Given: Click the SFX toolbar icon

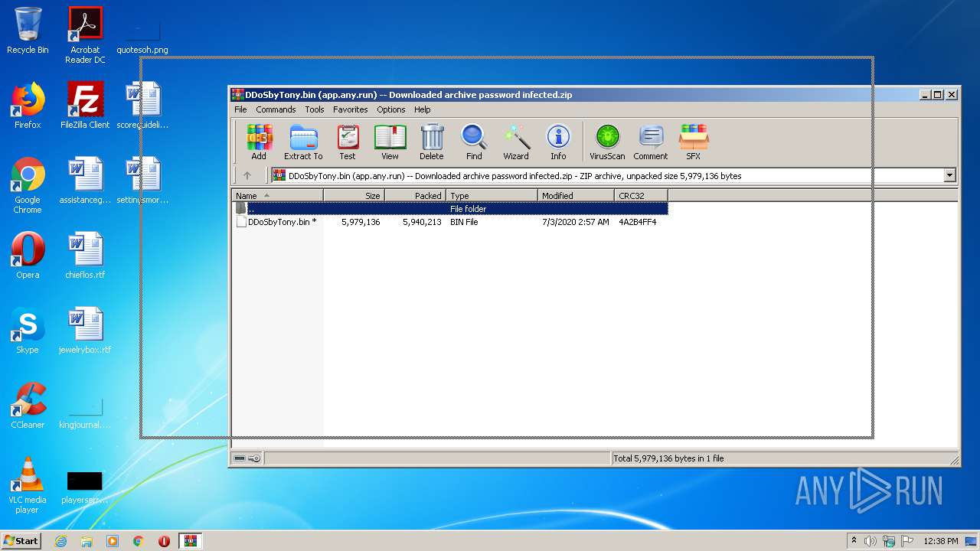Looking at the screenshot, I should pos(693,142).
